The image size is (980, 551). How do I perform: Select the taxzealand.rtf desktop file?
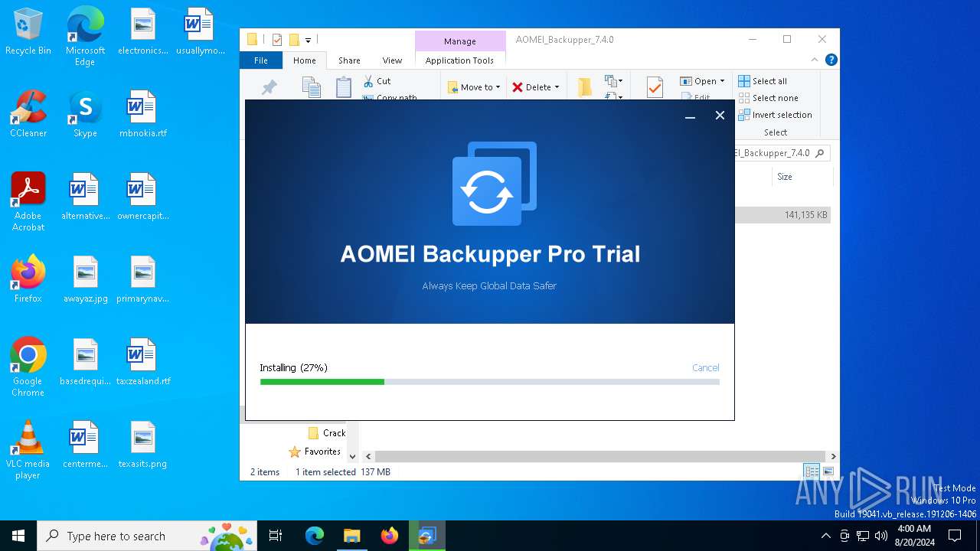pos(142,362)
